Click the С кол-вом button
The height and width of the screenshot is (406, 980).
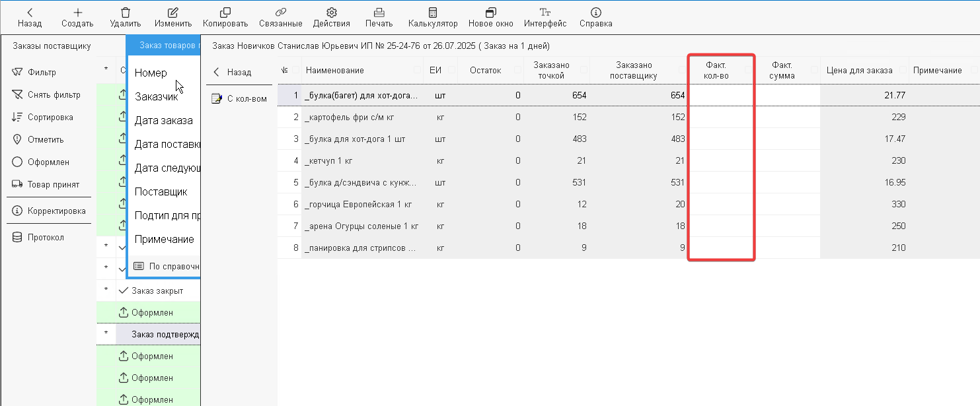(239, 99)
